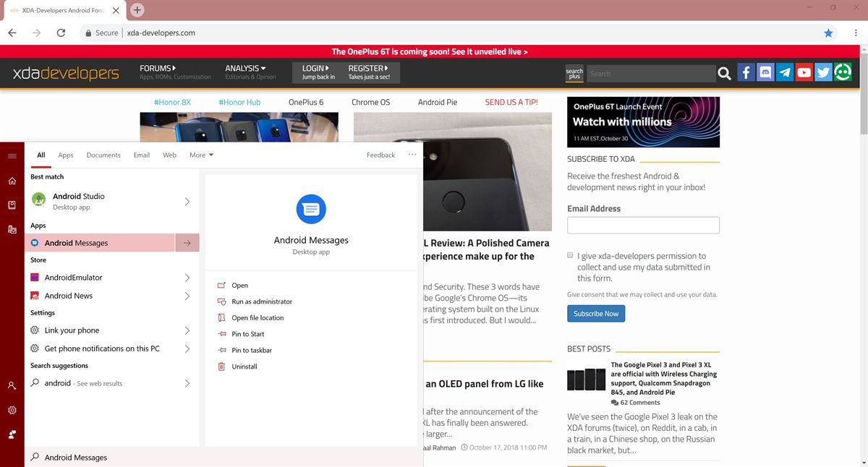The image size is (868, 467).
Task: Open the More filters dropdown
Action: tap(200, 155)
